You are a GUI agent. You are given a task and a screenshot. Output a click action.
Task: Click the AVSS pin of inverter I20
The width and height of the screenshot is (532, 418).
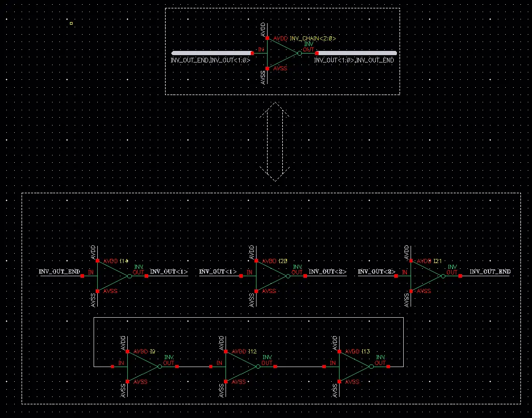point(256,291)
